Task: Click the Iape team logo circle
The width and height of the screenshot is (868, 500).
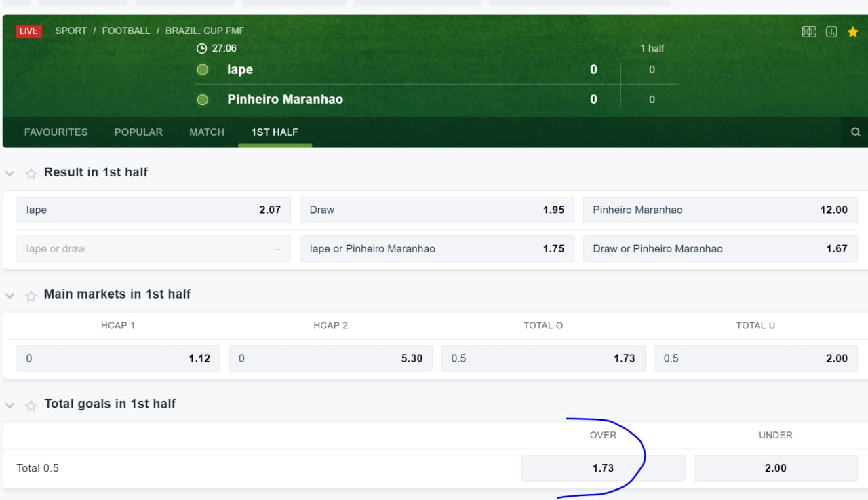Action: click(x=202, y=70)
